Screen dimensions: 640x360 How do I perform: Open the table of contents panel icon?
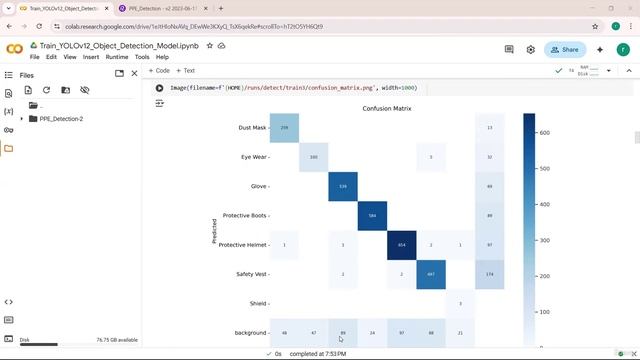[x=9, y=75]
